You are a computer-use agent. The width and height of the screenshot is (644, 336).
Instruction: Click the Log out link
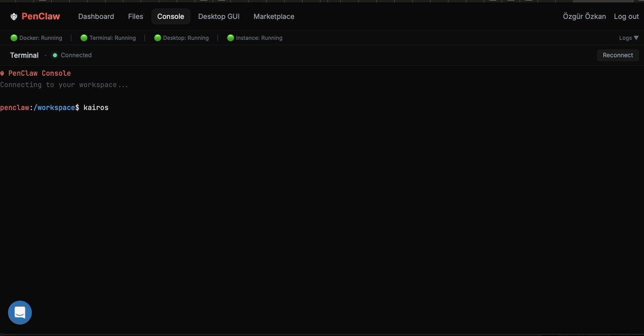pos(626,17)
